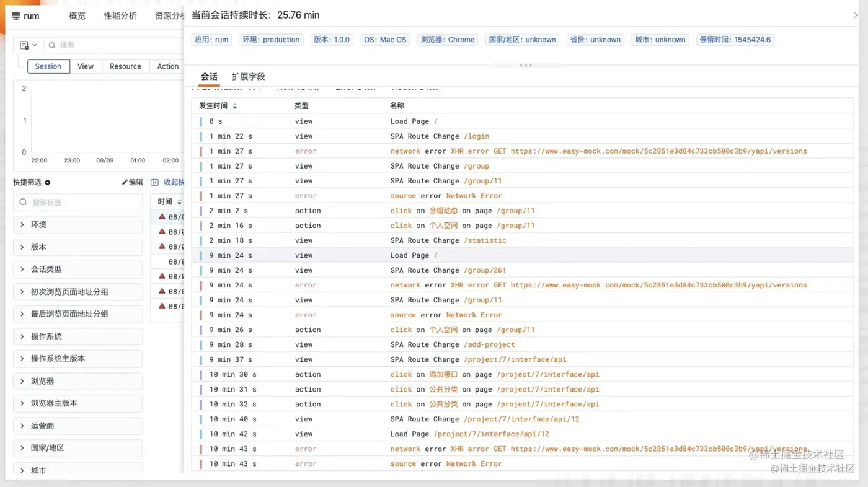This screenshot has width=868, height=487.
Task: Expand the 版本 filter group
Action: click(78, 247)
